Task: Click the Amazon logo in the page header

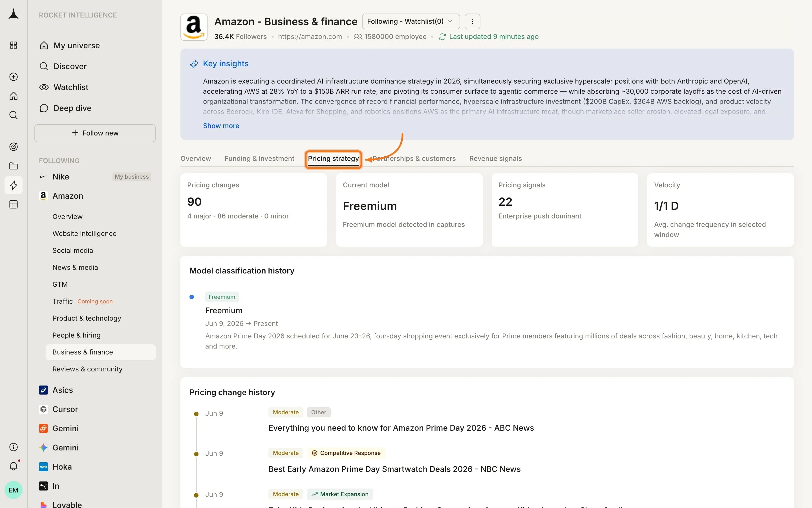Action: pyautogui.click(x=194, y=27)
